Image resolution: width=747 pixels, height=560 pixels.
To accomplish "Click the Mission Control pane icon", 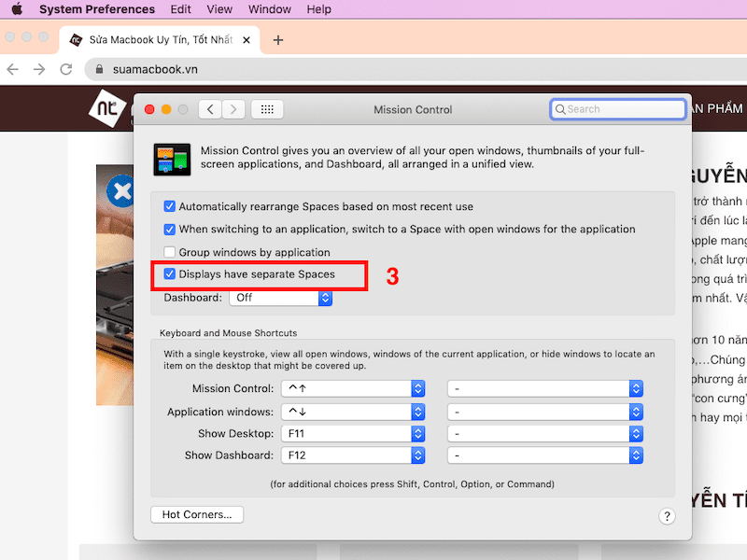I will point(172,160).
